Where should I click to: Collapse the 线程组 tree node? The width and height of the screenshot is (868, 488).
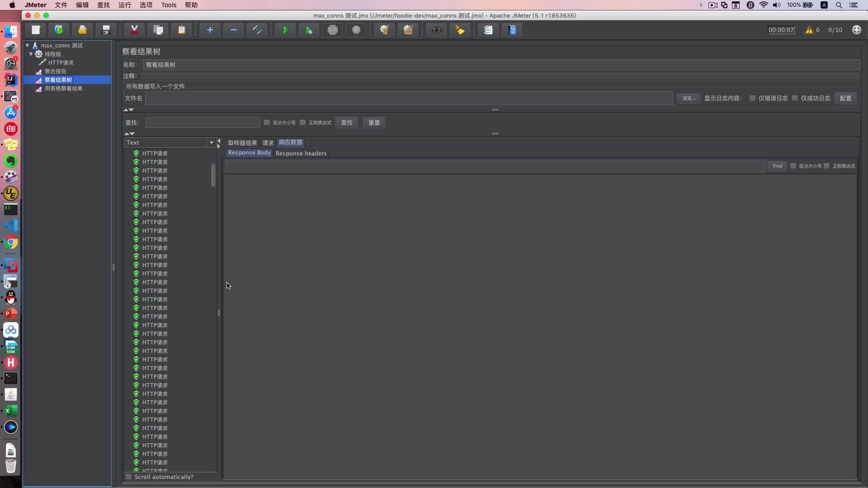[31, 54]
